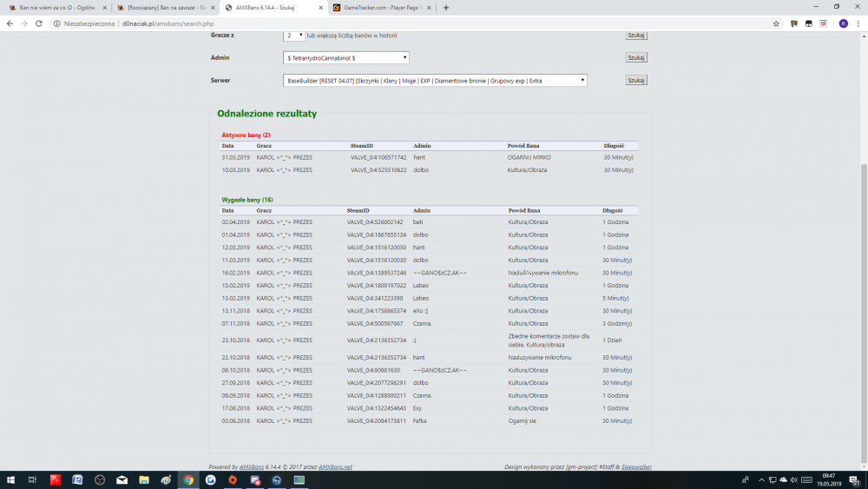Click Szukaj button for Gracze z
The height and width of the screenshot is (489, 868).
coord(636,36)
